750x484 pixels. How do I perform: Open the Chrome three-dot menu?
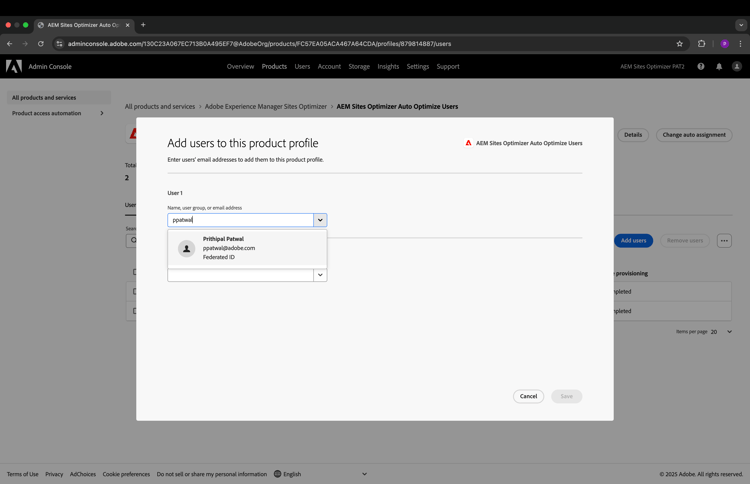coord(740,44)
